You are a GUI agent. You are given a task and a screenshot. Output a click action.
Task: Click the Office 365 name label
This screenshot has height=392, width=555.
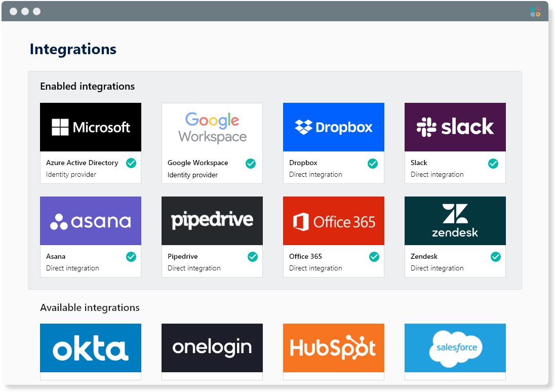click(305, 256)
